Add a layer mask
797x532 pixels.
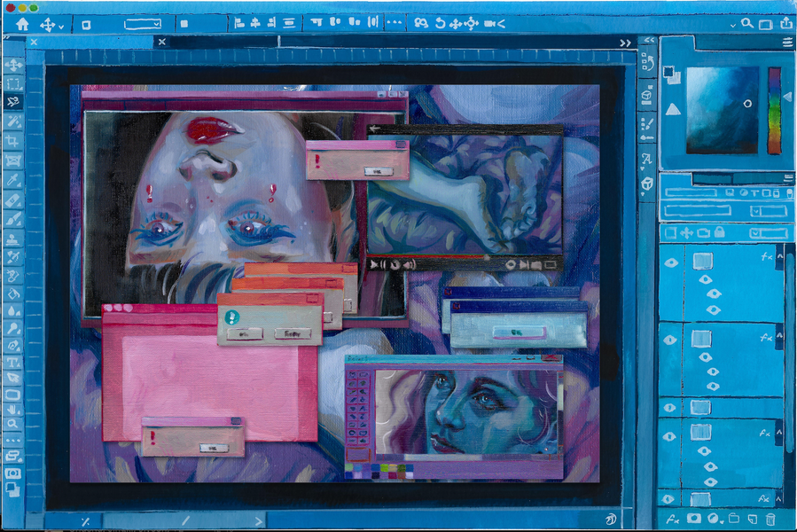tap(694, 519)
